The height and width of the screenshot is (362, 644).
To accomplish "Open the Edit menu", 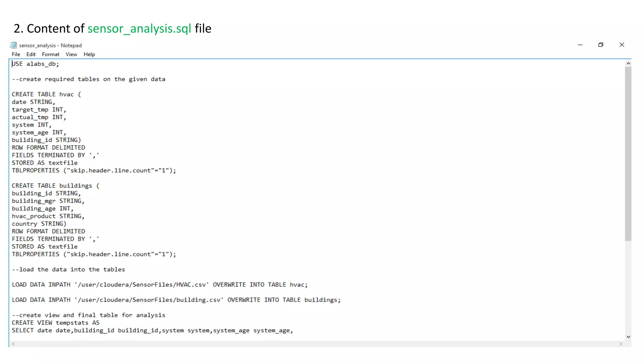I will (x=31, y=54).
